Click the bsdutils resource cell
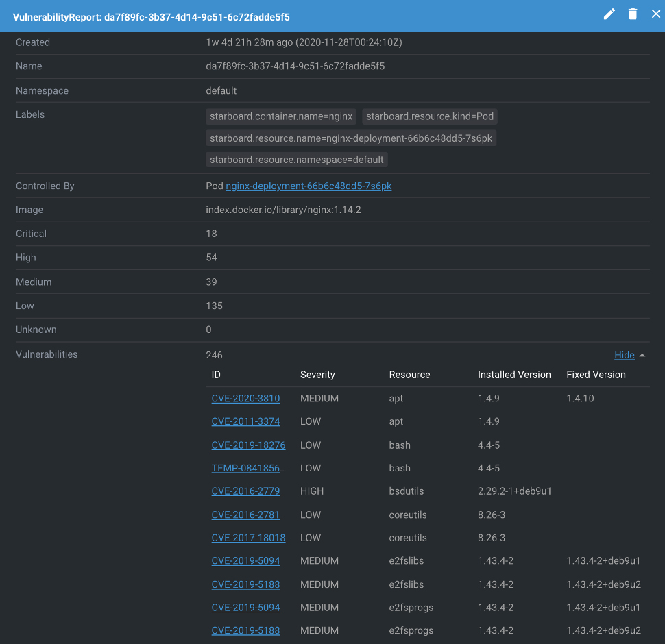The height and width of the screenshot is (644, 665). point(407,491)
